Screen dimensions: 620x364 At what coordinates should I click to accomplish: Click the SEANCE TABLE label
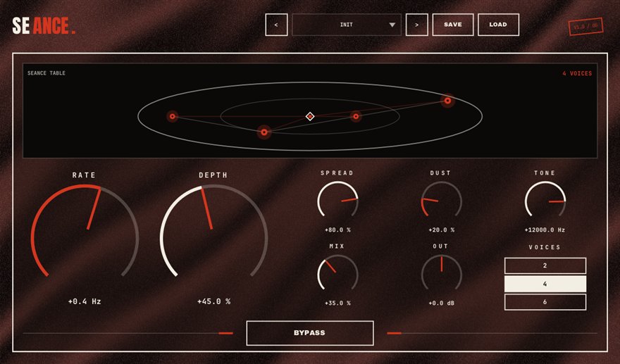pyautogui.click(x=46, y=73)
